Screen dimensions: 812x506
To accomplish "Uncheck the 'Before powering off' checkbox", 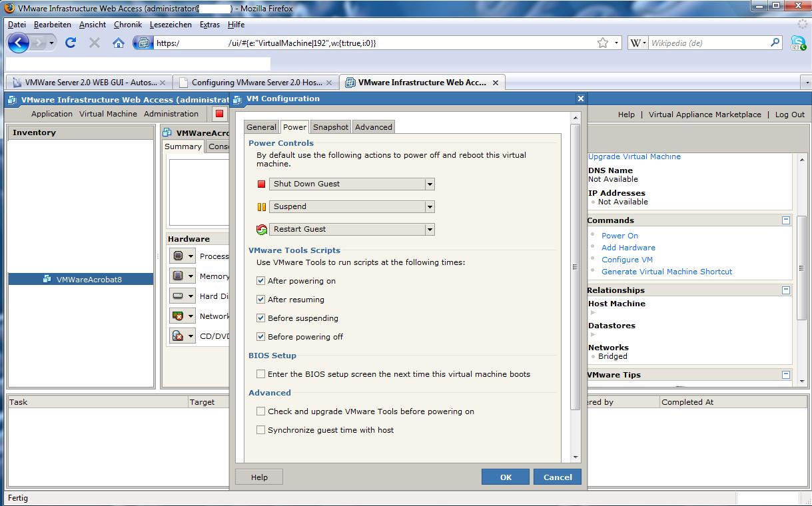I will click(261, 337).
